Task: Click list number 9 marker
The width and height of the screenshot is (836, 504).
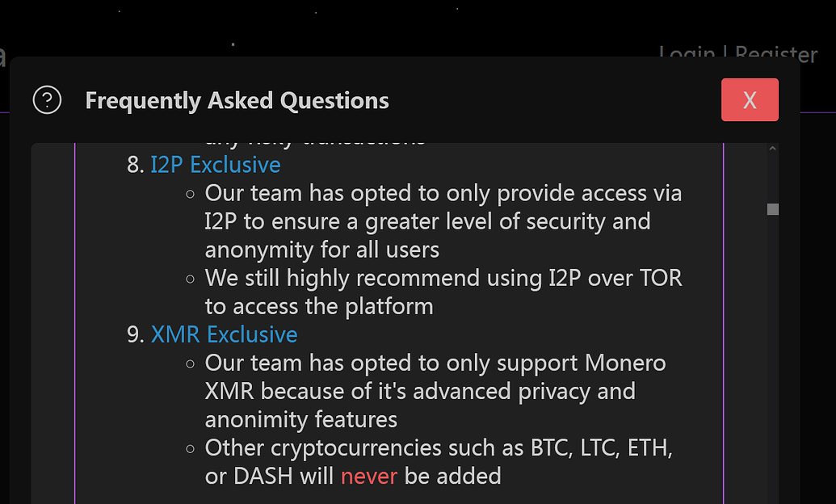Action: [x=135, y=334]
